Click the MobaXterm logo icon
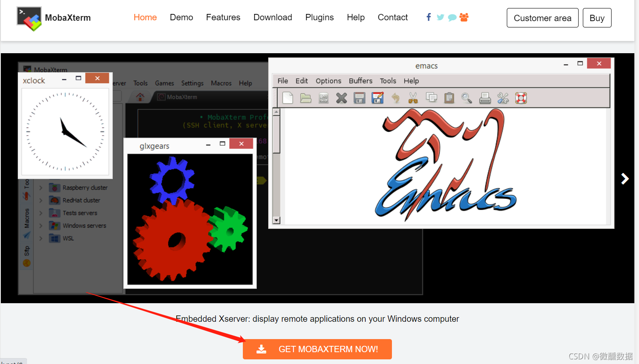Image resolution: width=639 pixels, height=364 pixels. coord(29,19)
